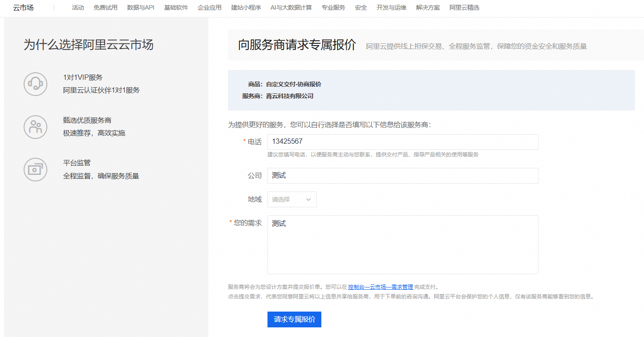Click the text 阿里云认证伙伴1对1服务
Image resolution: width=644 pixels, height=337 pixels.
click(x=102, y=90)
